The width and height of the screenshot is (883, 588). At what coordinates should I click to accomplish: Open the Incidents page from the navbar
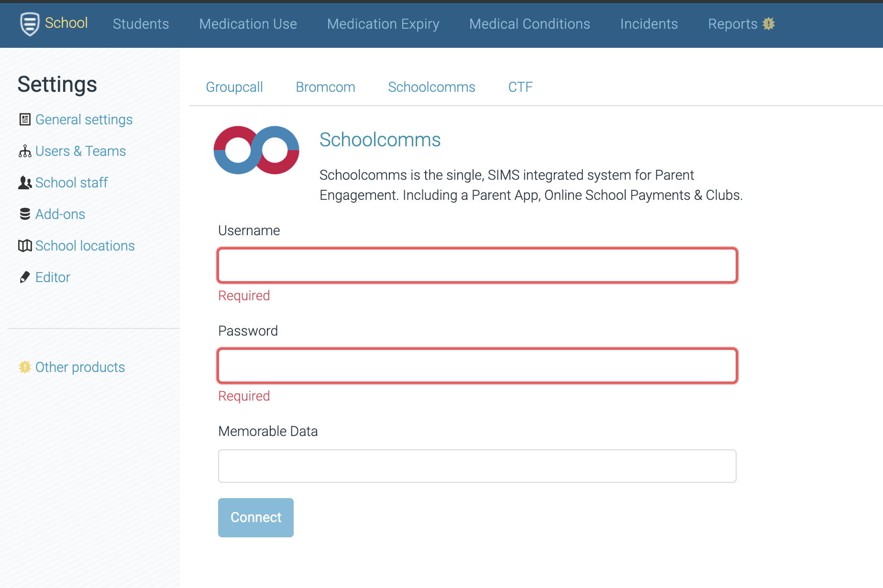(649, 24)
